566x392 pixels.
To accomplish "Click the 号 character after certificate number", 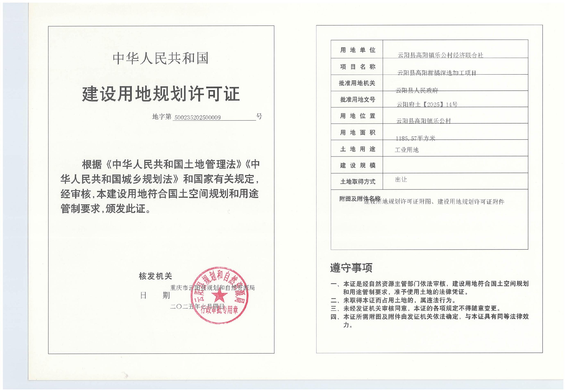I will (259, 116).
